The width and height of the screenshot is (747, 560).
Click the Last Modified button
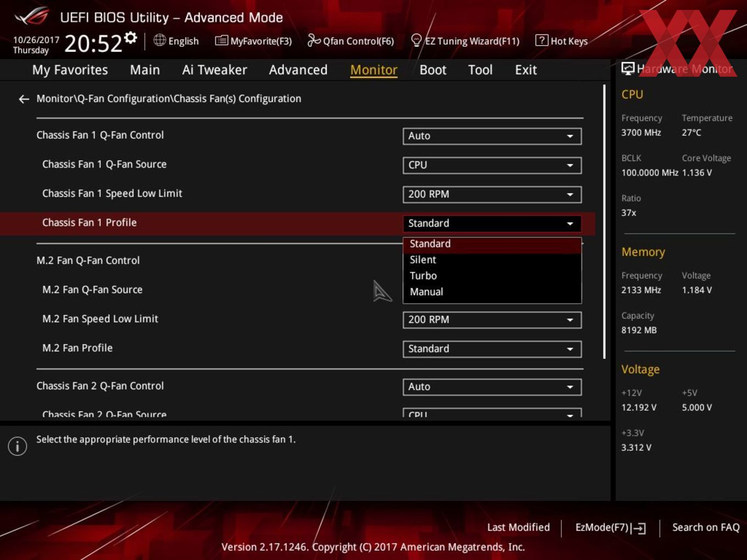click(518, 528)
